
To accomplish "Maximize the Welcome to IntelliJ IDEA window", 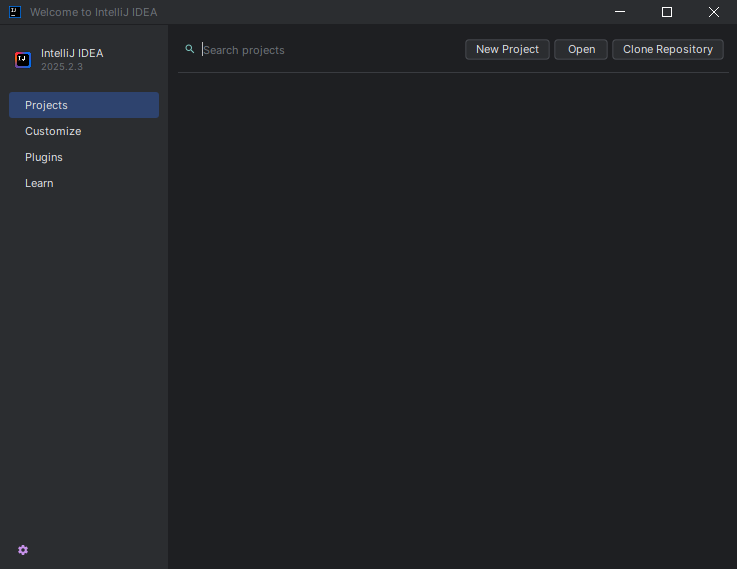I will pos(667,12).
